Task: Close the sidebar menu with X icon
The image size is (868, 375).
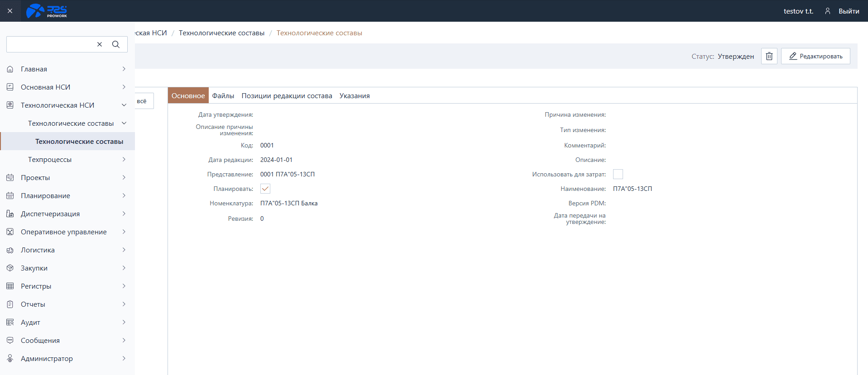Action: pyautogui.click(x=10, y=11)
